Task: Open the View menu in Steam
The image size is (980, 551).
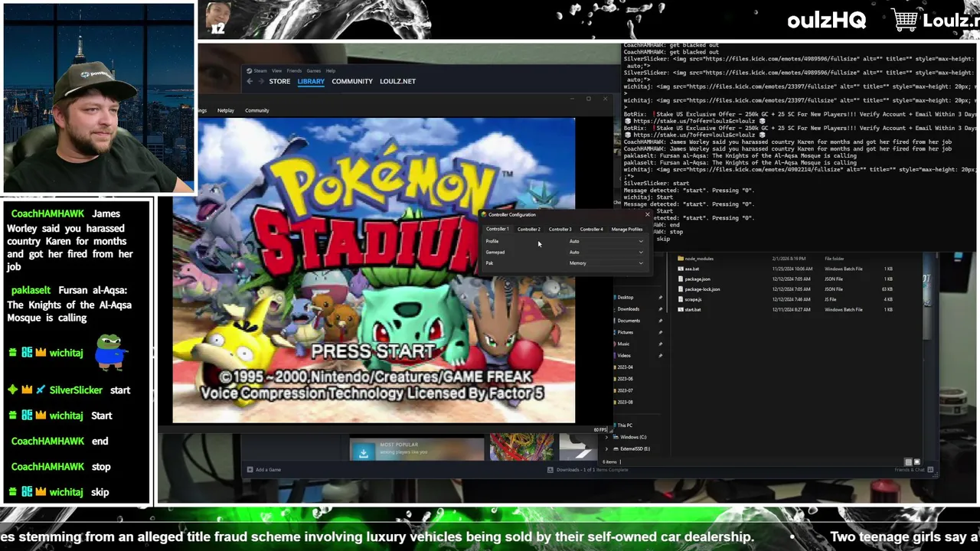Action: pyautogui.click(x=276, y=70)
